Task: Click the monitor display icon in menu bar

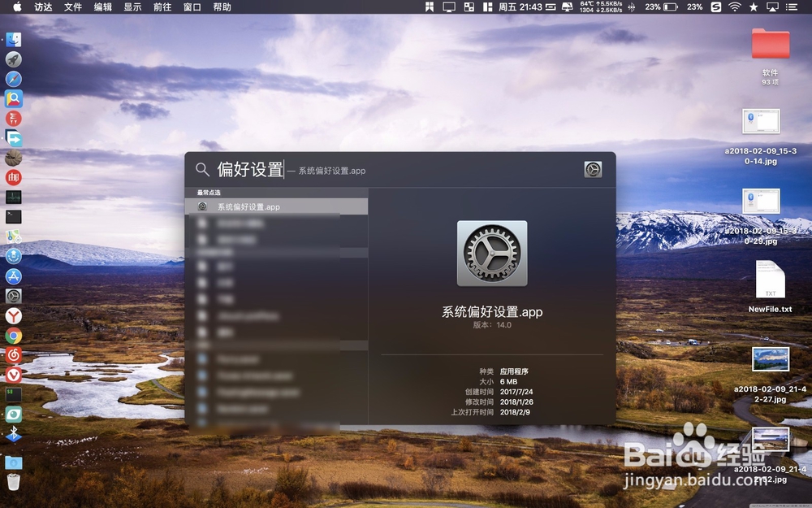Action: tap(449, 7)
